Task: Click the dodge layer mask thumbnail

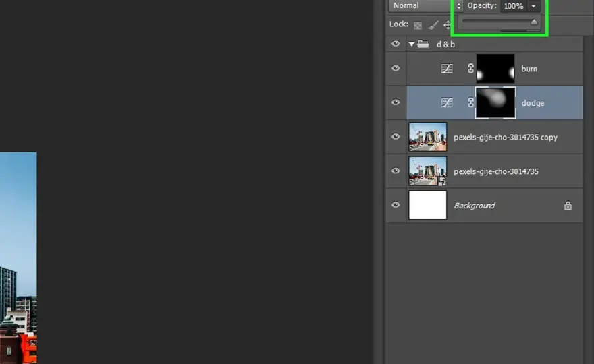Action: (495, 102)
